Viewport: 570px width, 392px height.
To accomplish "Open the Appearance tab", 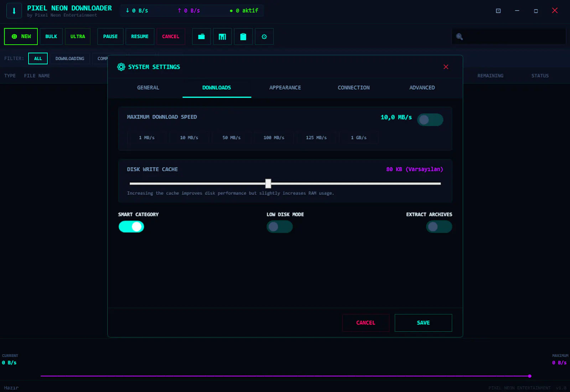I will pyautogui.click(x=285, y=88).
